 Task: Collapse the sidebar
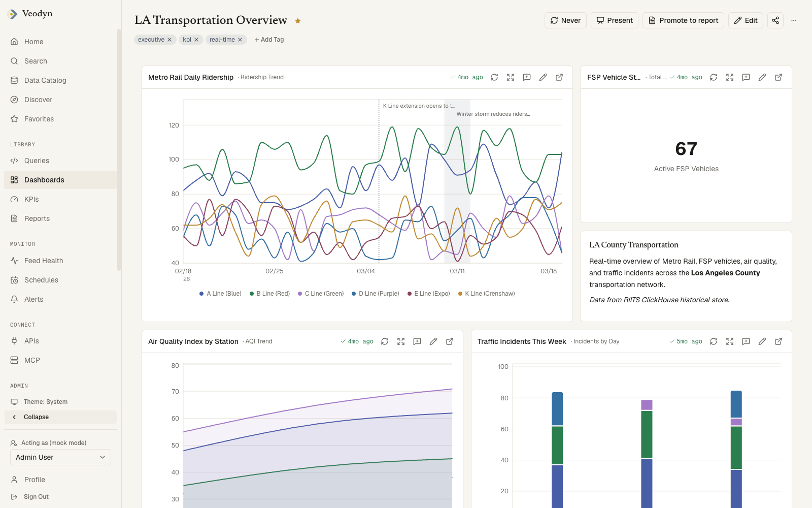[60, 417]
